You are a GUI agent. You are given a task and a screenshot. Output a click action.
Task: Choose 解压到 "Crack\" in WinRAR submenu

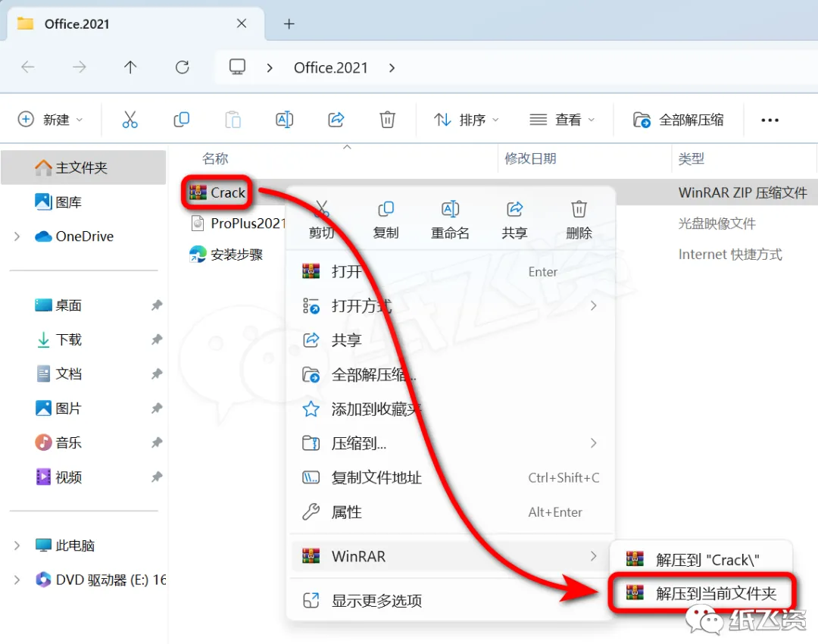[x=701, y=560]
